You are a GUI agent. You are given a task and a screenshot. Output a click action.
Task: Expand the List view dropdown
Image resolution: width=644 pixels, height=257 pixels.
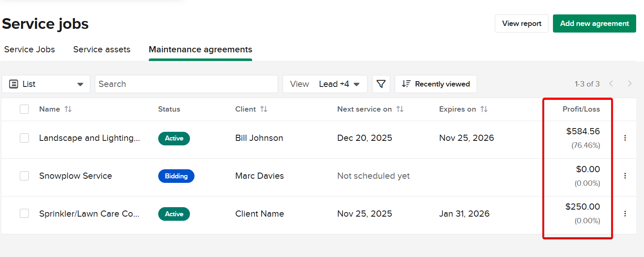point(46,84)
